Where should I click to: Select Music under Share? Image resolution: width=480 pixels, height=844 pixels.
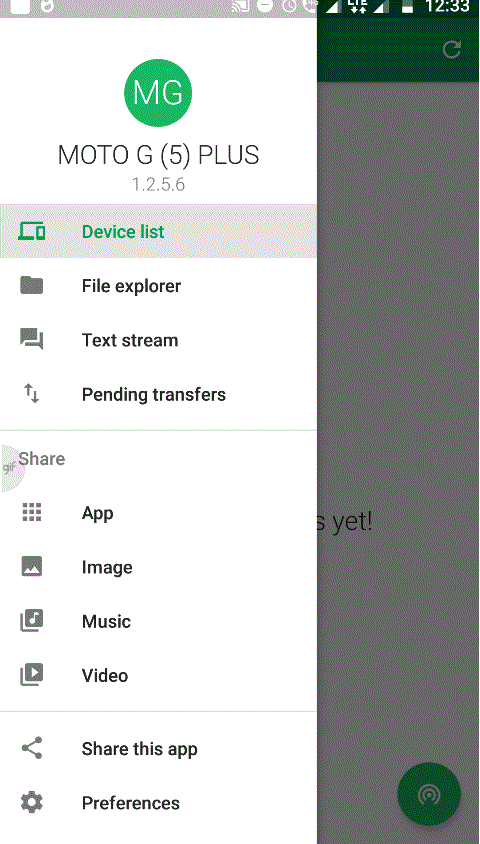(158, 621)
